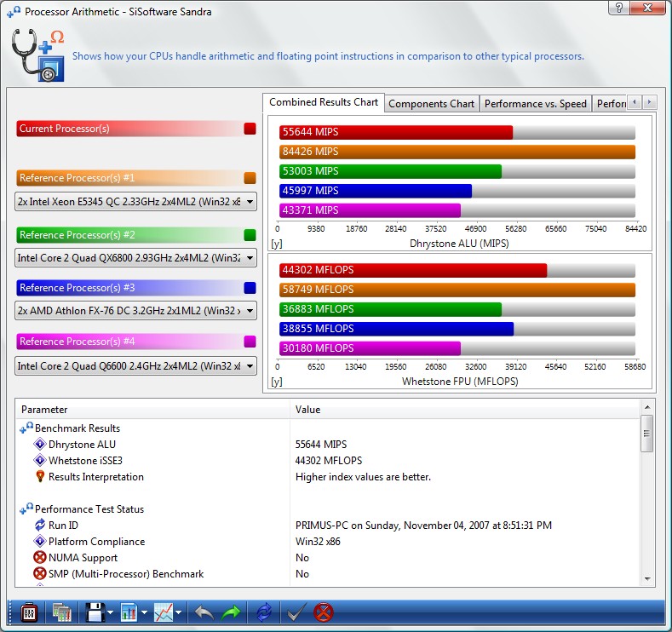Select the NUMA Support row
Screen dimensions: 672x632
pyautogui.click(x=328, y=558)
